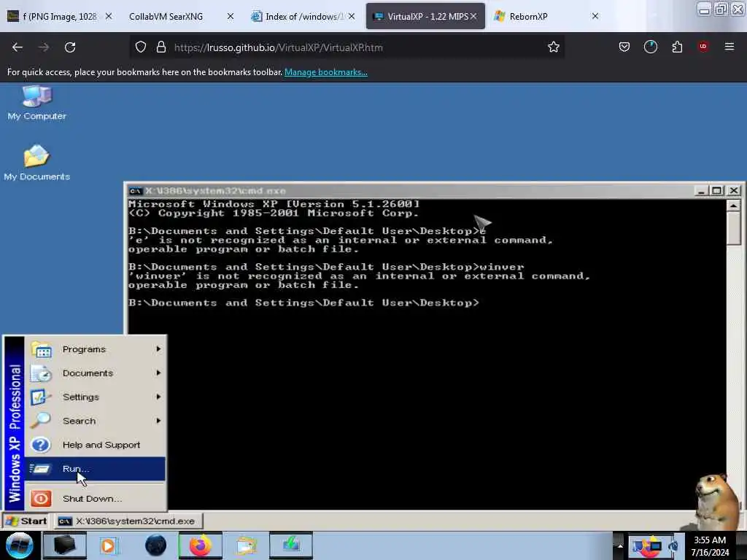
Task: Expand the Settings submenu arrow
Action: pos(158,397)
